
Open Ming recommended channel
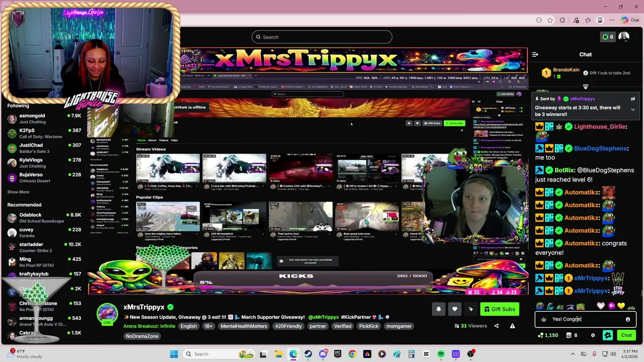(44, 262)
